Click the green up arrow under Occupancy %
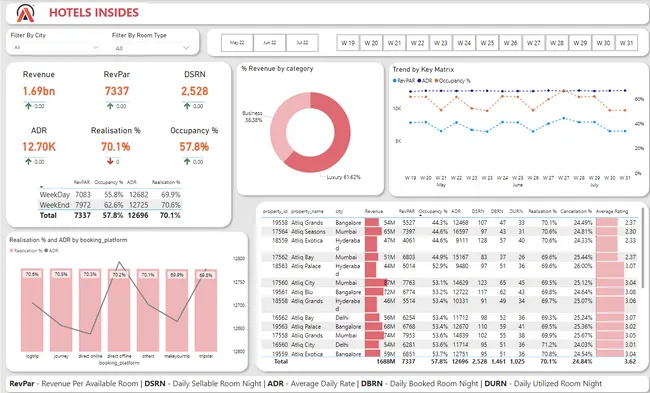The width and height of the screenshot is (650, 393). tap(187, 162)
